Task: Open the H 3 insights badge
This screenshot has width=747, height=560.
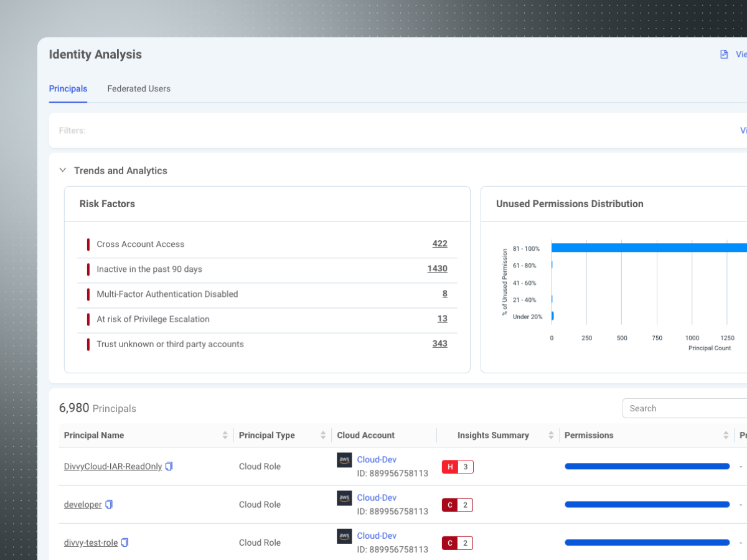Action: [458, 467]
